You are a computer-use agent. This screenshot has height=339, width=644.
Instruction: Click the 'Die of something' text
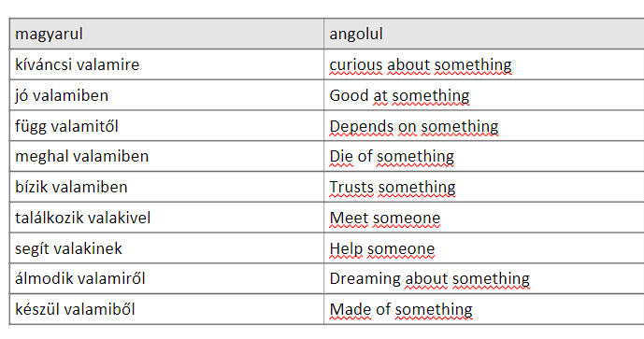(x=392, y=156)
